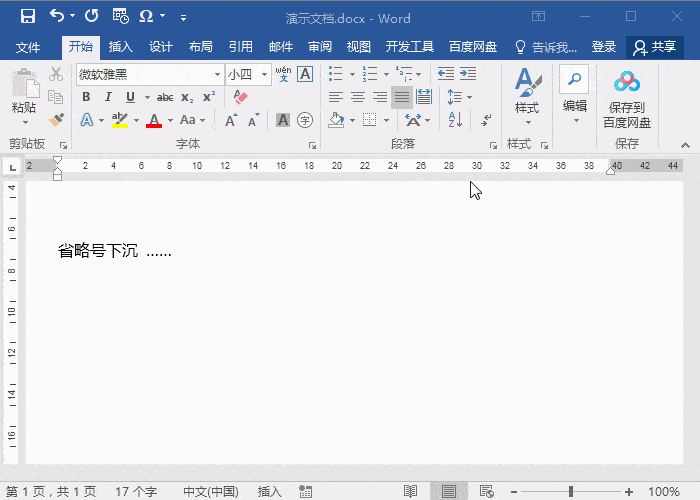Expand highlight color dropdown arrow
This screenshot has width=700, height=500.
point(136,121)
